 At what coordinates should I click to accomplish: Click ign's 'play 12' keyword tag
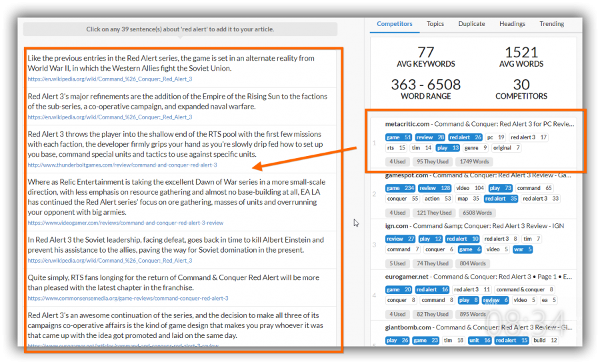click(431, 239)
